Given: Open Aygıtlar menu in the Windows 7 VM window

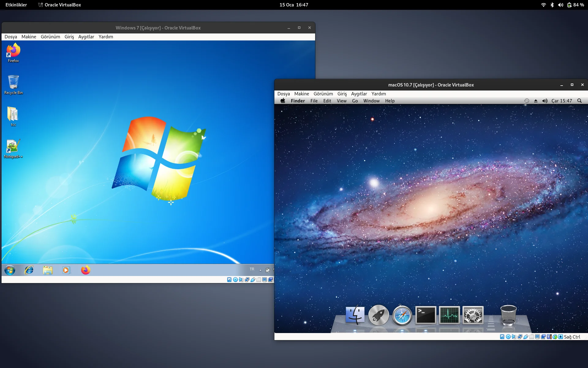Looking at the screenshot, I should (x=86, y=37).
